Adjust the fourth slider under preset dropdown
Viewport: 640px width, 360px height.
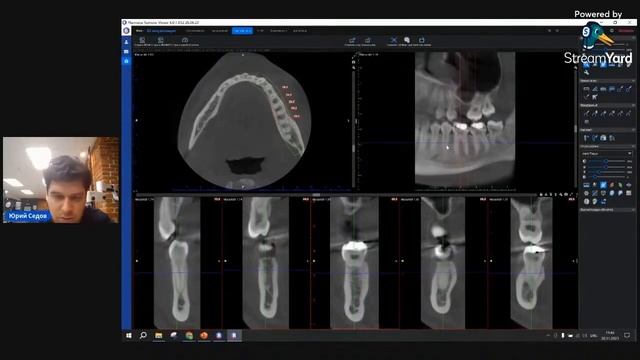pos(606,177)
